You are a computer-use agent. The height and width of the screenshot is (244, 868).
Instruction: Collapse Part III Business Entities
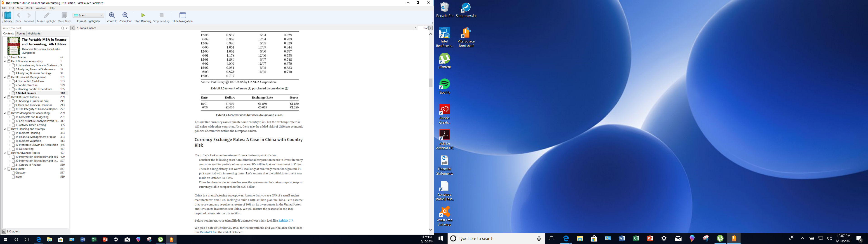coord(5,97)
